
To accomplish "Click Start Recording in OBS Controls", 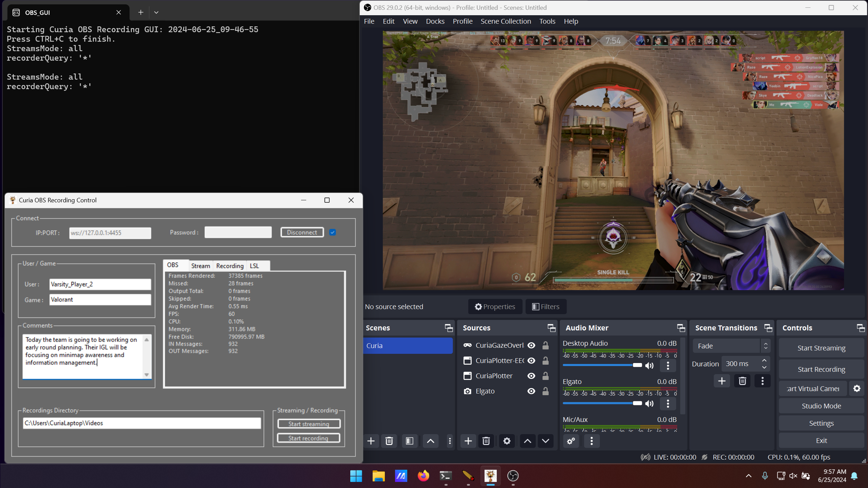I will click(x=821, y=369).
